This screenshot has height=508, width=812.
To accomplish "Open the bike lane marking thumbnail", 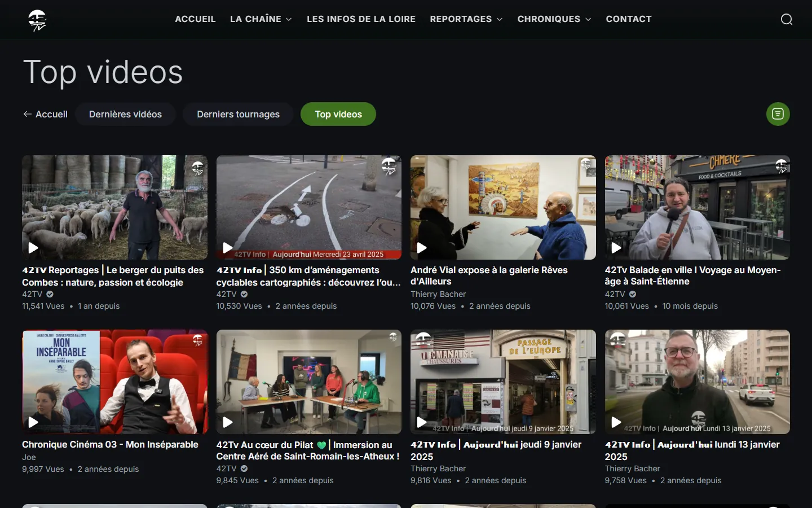I will (x=309, y=207).
